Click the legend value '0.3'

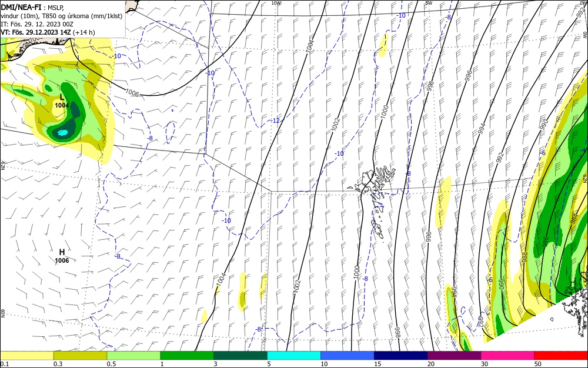(x=58, y=364)
